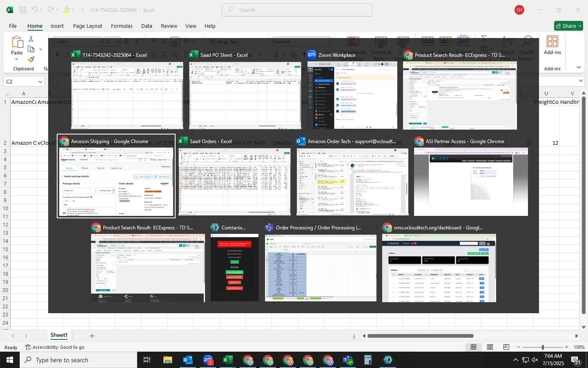Switch to Page Break Preview icon
588x368 pixels.
click(506, 347)
